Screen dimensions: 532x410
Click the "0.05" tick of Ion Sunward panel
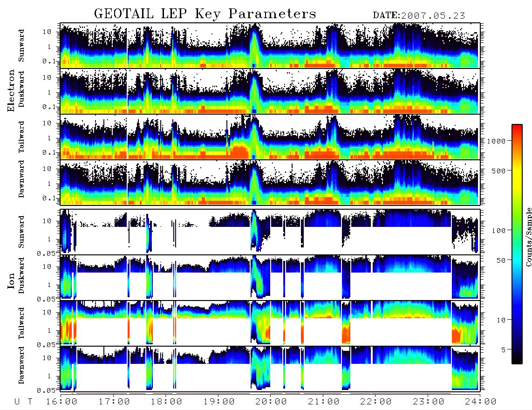tap(47, 253)
